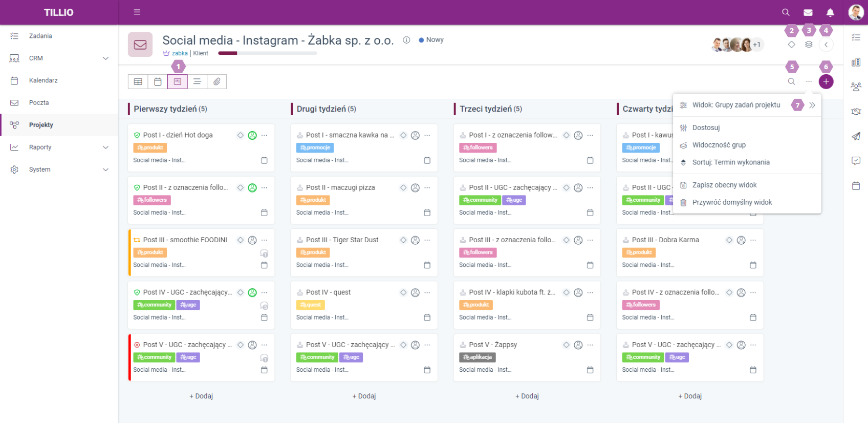868x423 pixels.
Task: Toggle status icon of Post V - UGC in first week
Action: click(x=137, y=345)
